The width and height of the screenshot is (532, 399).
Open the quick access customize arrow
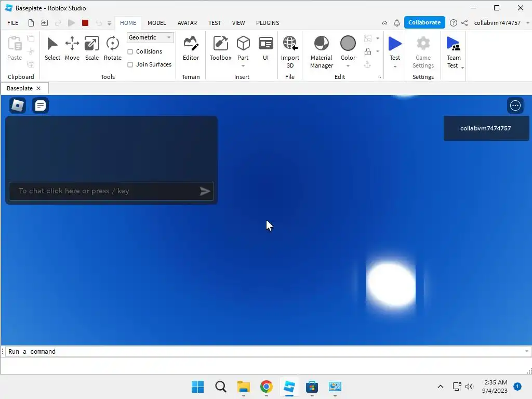click(x=109, y=23)
